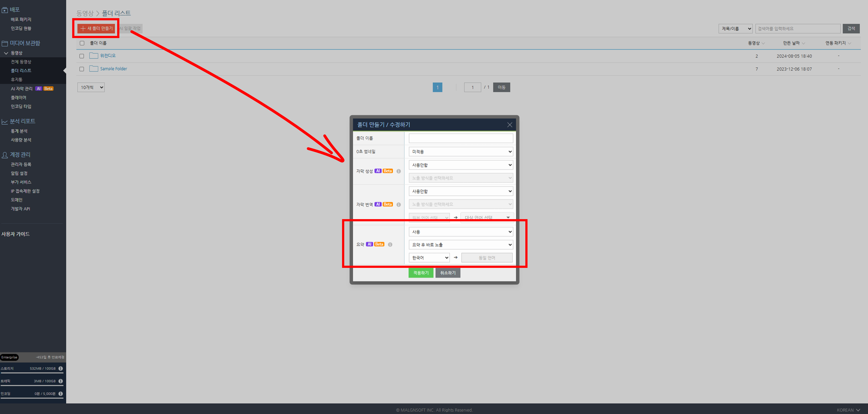
Task: Open 전체 동영상 in the sidebar
Action: 21,62
